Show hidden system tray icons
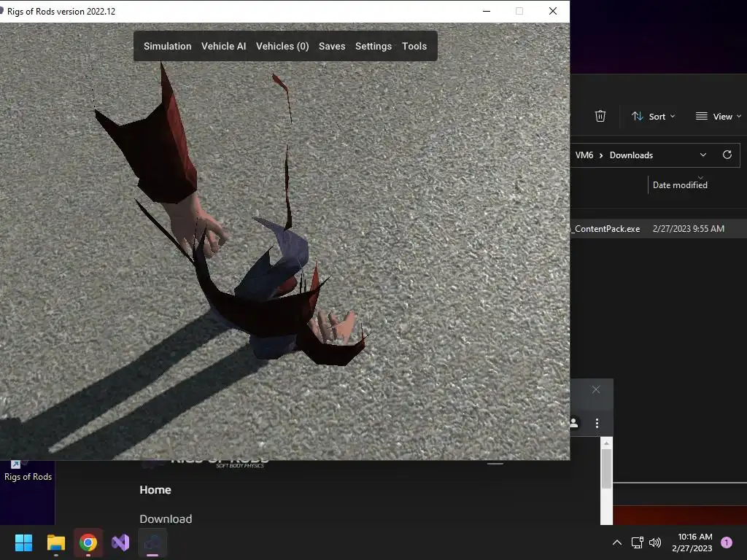 616,542
